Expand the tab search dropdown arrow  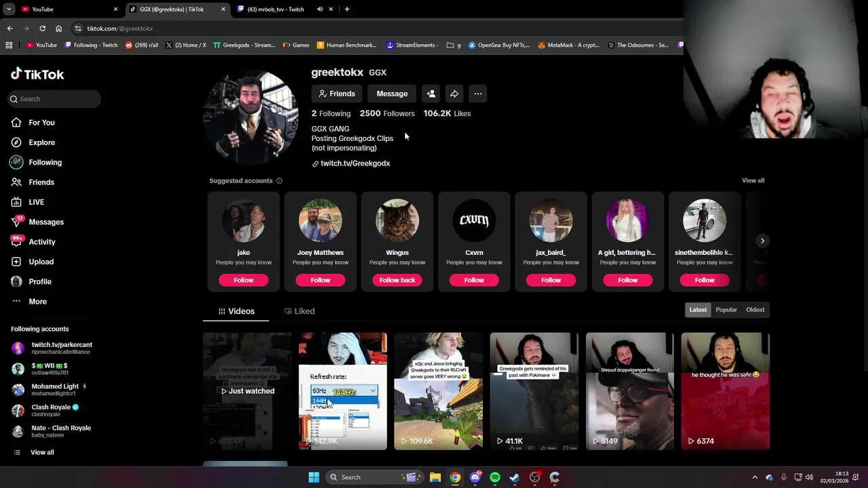point(9,9)
